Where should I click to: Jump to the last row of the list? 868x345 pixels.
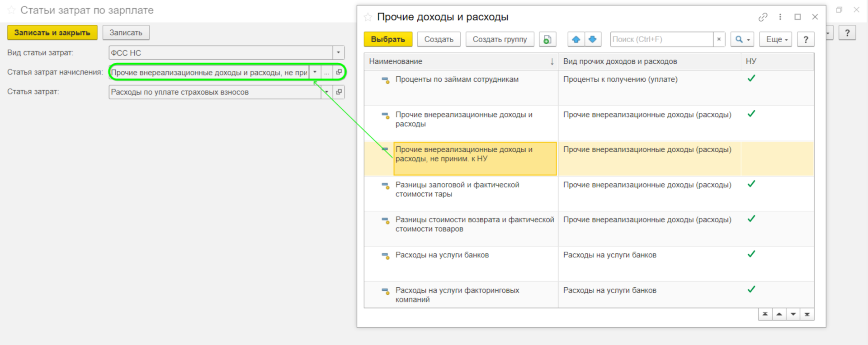pos(807,314)
